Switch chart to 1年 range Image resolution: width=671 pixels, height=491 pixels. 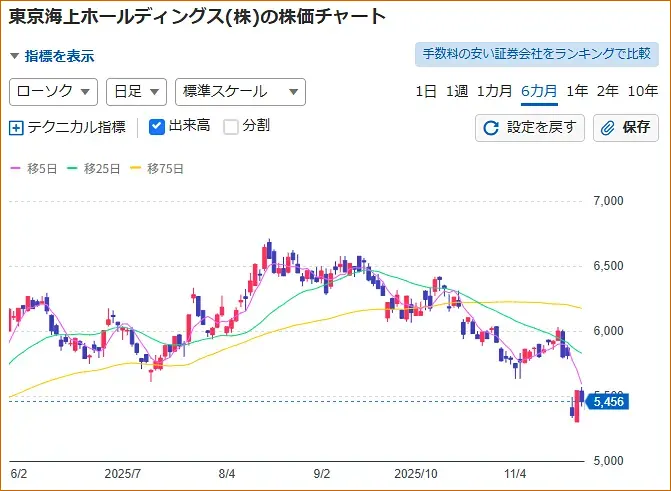pyautogui.click(x=577, y=91)
